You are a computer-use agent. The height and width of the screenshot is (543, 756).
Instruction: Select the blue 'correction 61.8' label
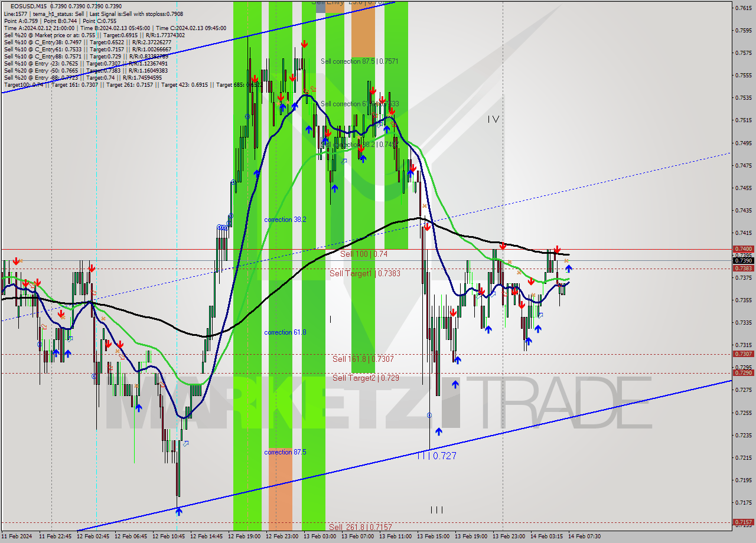coord(285,332)
